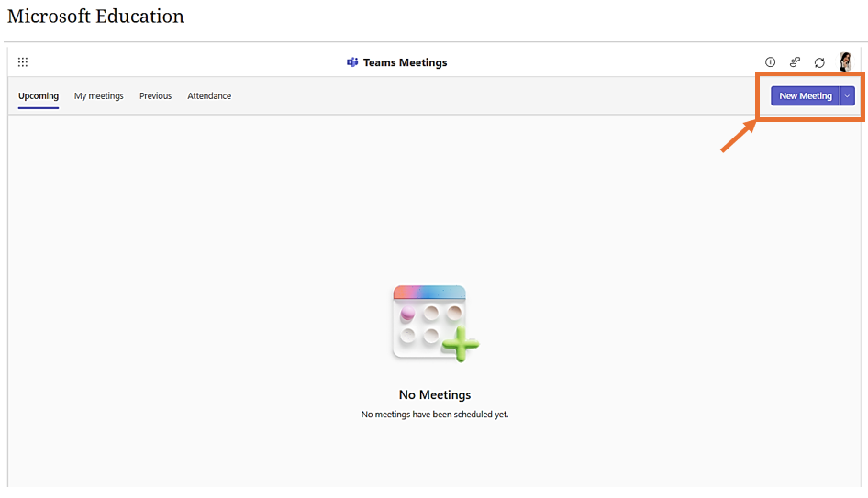Click the orange arrow annotation

[x=739, y=136]
